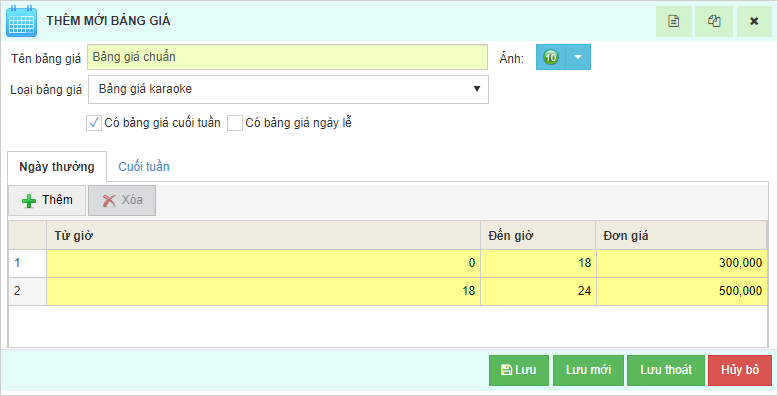This screenshot has height=396, width=778.
Task: Enable Có bảng giá ngày lễ checkbox
Action: pyautogui.click(x=235, y=123)
